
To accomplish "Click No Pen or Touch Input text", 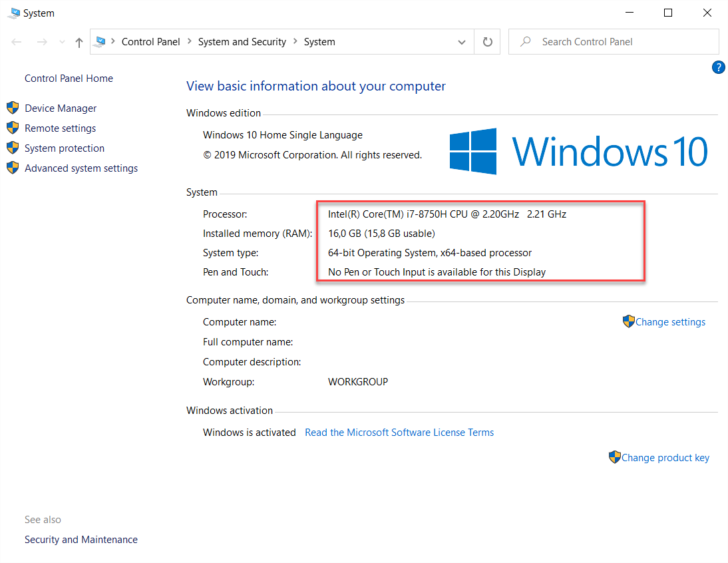I will coord(437,272).
